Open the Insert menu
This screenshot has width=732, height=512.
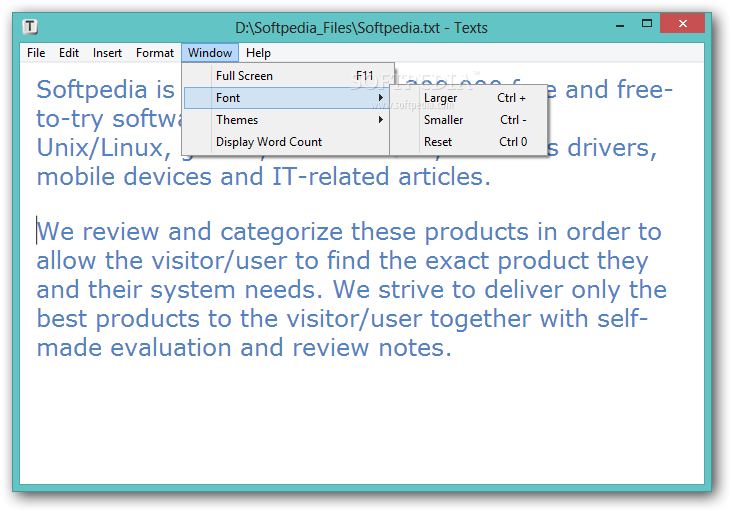pos(107,53)
